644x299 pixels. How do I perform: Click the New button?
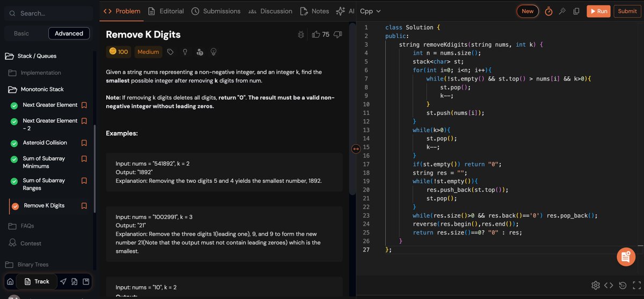click(528, 11)
